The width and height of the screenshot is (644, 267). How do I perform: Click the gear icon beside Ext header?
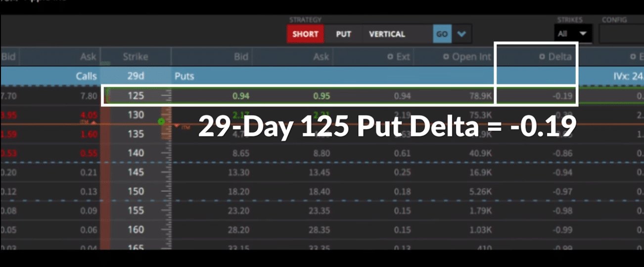390,57
